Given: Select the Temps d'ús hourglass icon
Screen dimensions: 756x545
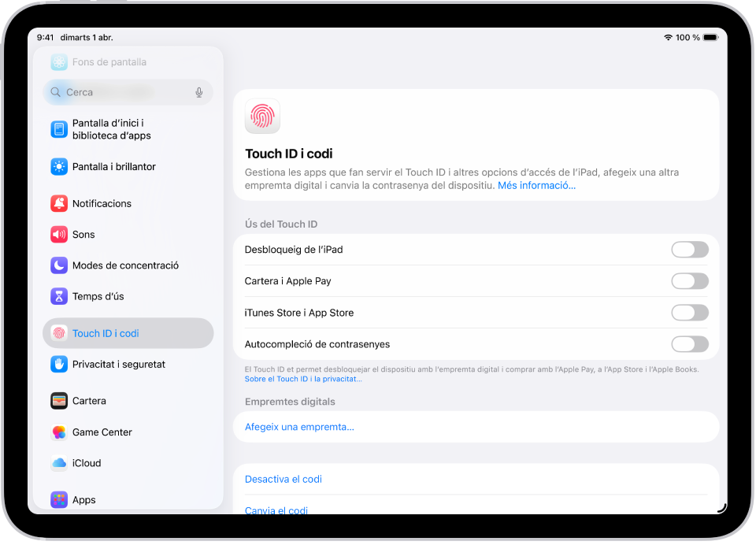Looking at the screenshot, I should (x=59, y=296).
